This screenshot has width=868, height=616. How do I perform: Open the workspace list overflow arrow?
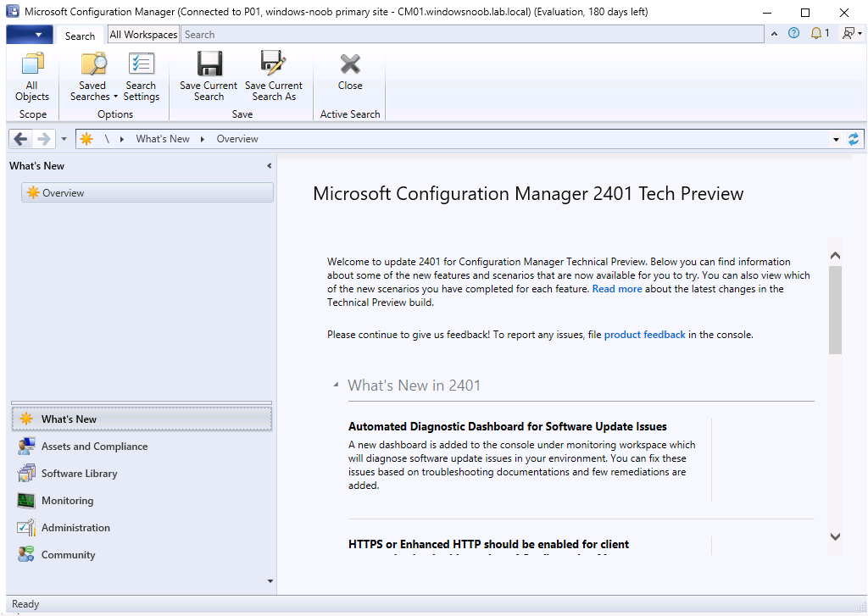270,581
